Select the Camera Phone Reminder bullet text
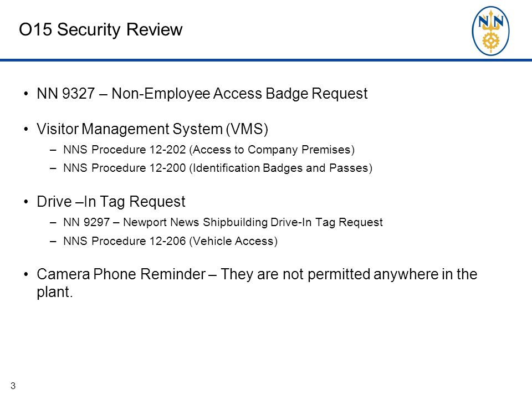Image resolution: width=532 pixels, height=399 pixels. (x=257, y=283)
